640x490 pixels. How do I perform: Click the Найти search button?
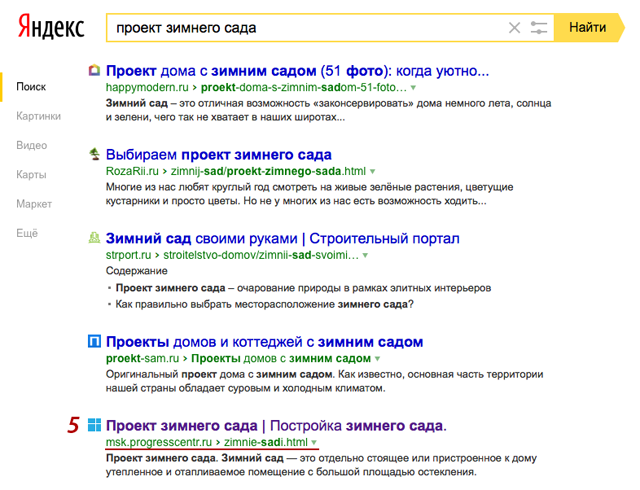(x=588, y=28)
